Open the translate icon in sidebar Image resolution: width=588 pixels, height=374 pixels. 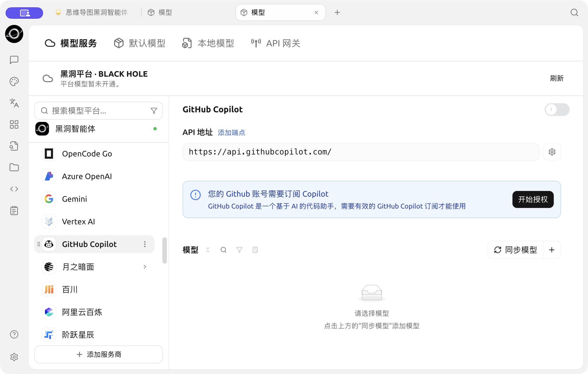pos(14,103)
